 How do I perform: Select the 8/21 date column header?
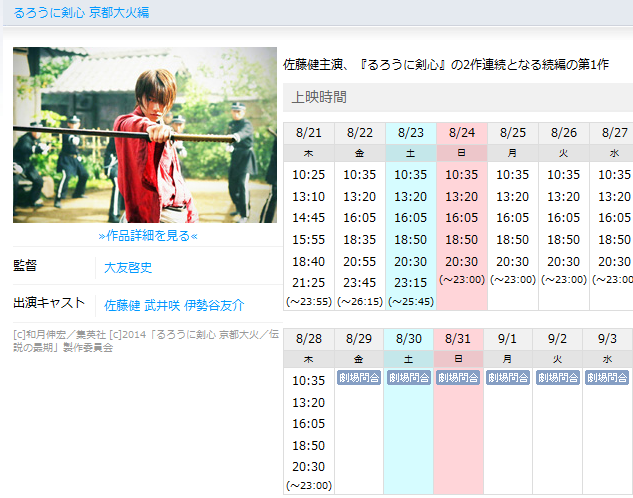[x=308, y=133]
